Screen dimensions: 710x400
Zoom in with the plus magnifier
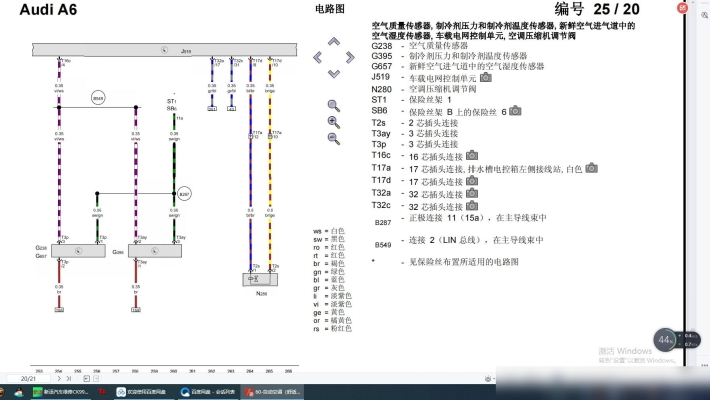point(334,122)
